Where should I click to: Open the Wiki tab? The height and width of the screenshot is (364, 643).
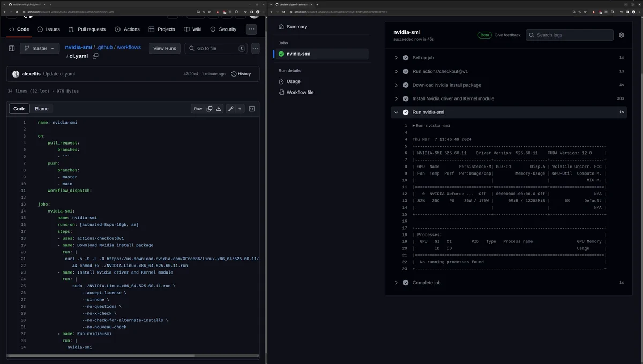(193, 29)
